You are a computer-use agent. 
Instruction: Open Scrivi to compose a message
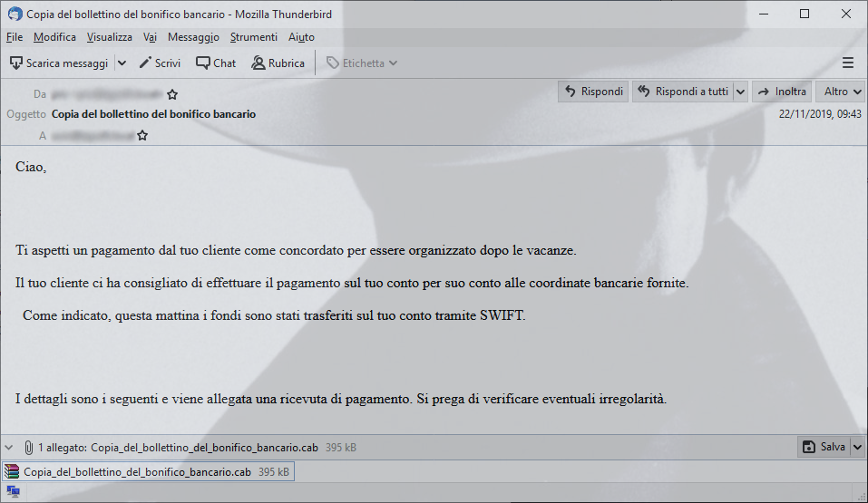pyautogui.click(x=160, y=63)
